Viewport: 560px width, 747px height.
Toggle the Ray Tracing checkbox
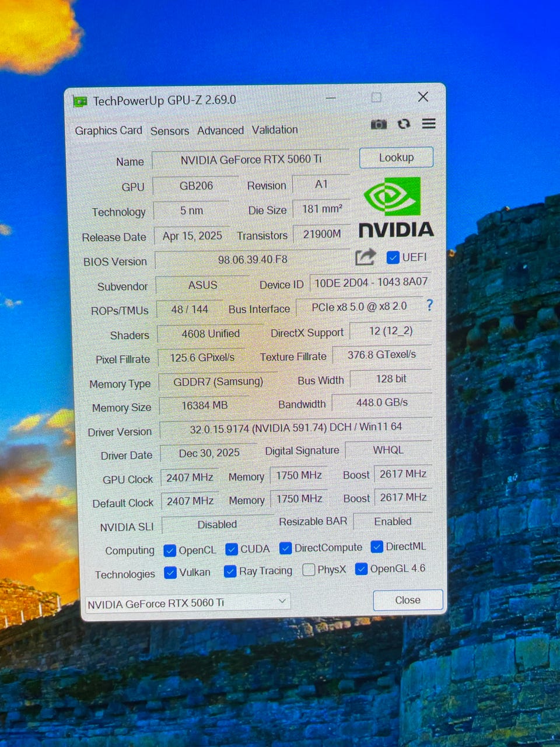click(x=230, y=571)
